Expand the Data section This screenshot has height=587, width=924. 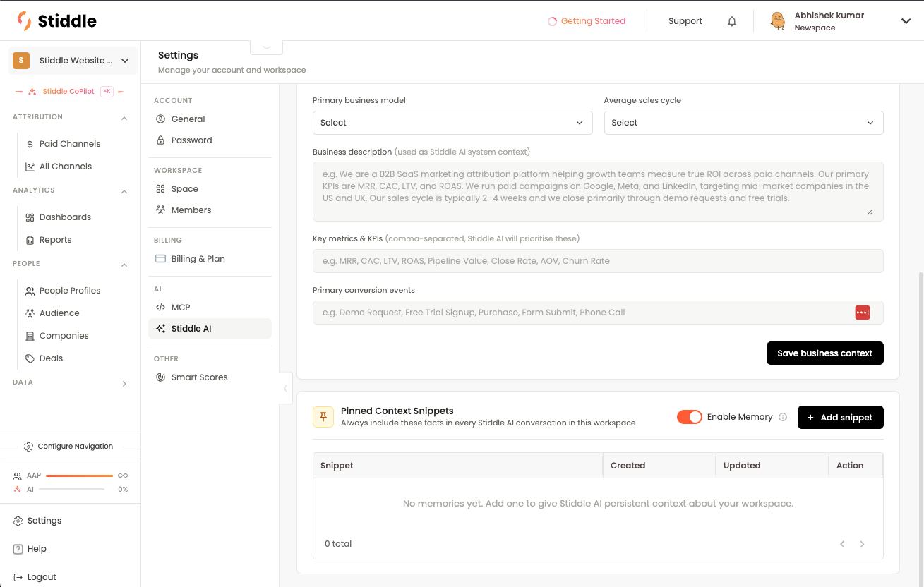point(124,383)
